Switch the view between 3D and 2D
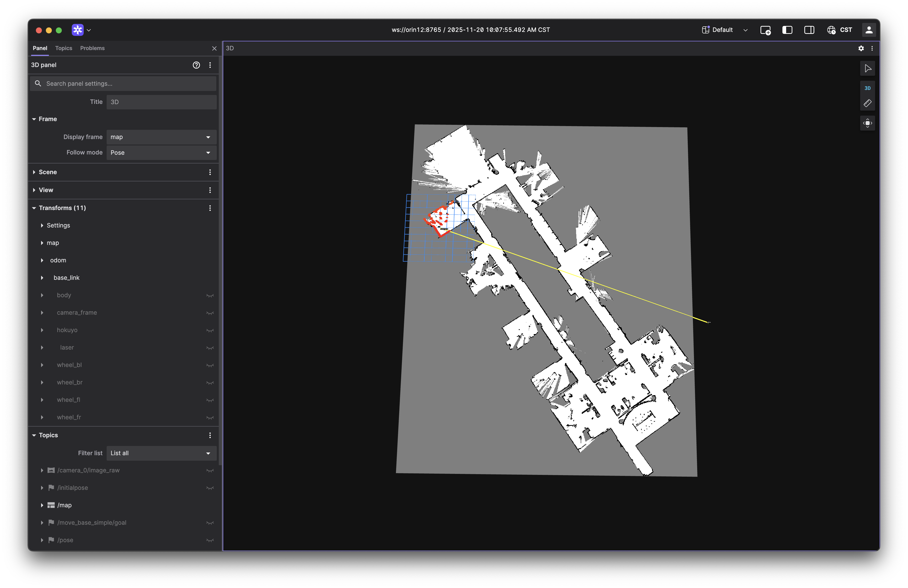908x588 pixels. tap(868, 88)
